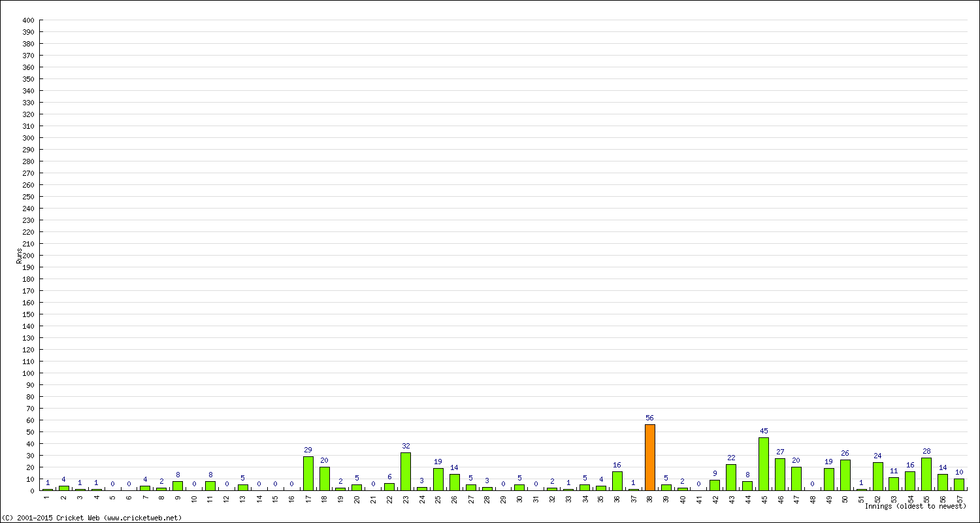Select the green bar at innings 54
980x523 pixels.
[910, 481]
